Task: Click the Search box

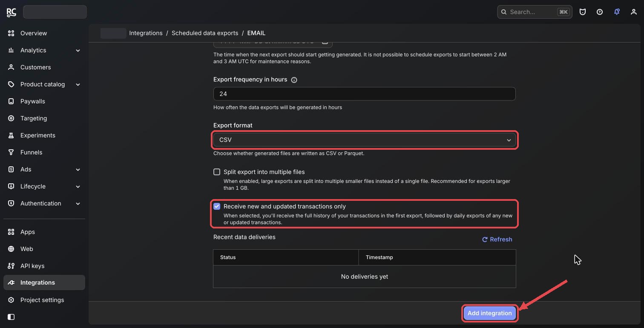Action: [535, 12]
